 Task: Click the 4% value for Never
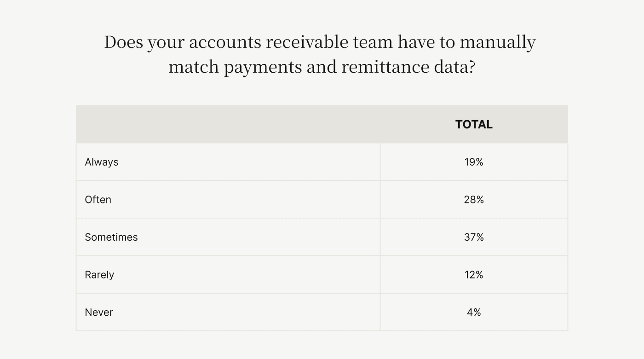pos(474,312)
